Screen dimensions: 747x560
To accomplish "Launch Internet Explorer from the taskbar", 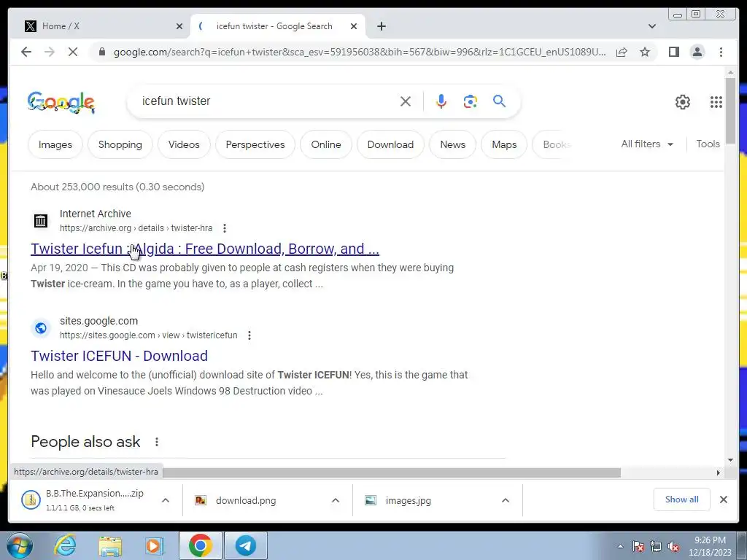I will point(65,545).
